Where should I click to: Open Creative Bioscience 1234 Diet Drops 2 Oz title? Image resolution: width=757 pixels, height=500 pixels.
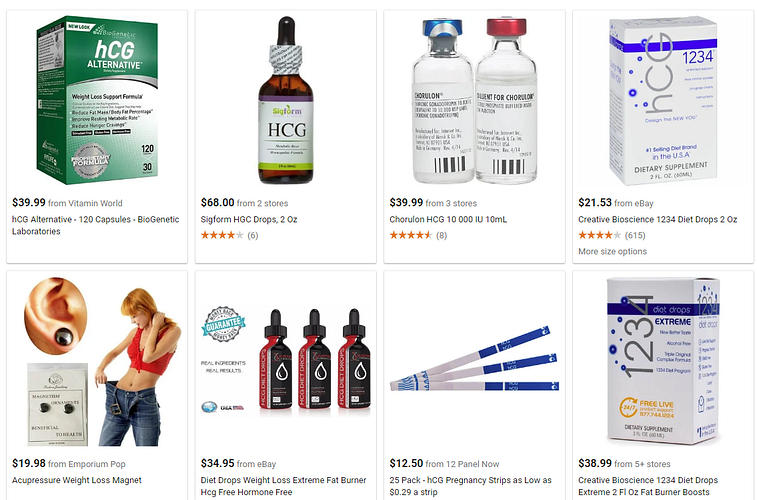(x=658, y=219)
